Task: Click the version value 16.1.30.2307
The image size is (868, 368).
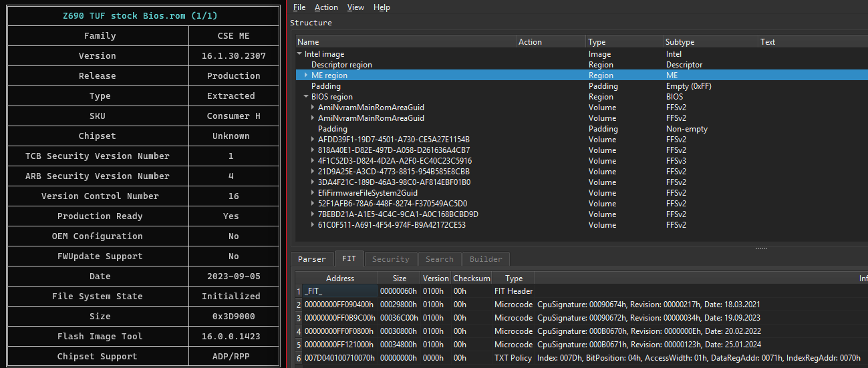Action: pyautogui.click(x=233, y=55)
